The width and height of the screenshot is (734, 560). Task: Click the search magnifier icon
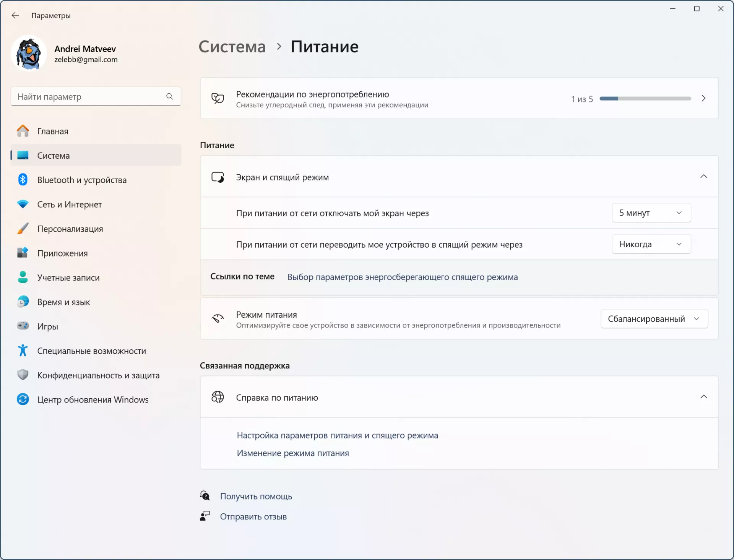point(169,96)
